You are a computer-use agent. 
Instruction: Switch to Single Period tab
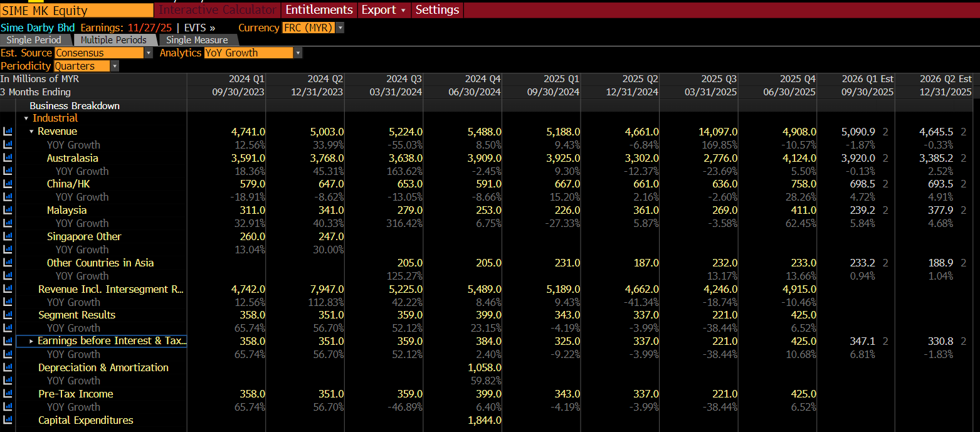[x=34, y=40]
